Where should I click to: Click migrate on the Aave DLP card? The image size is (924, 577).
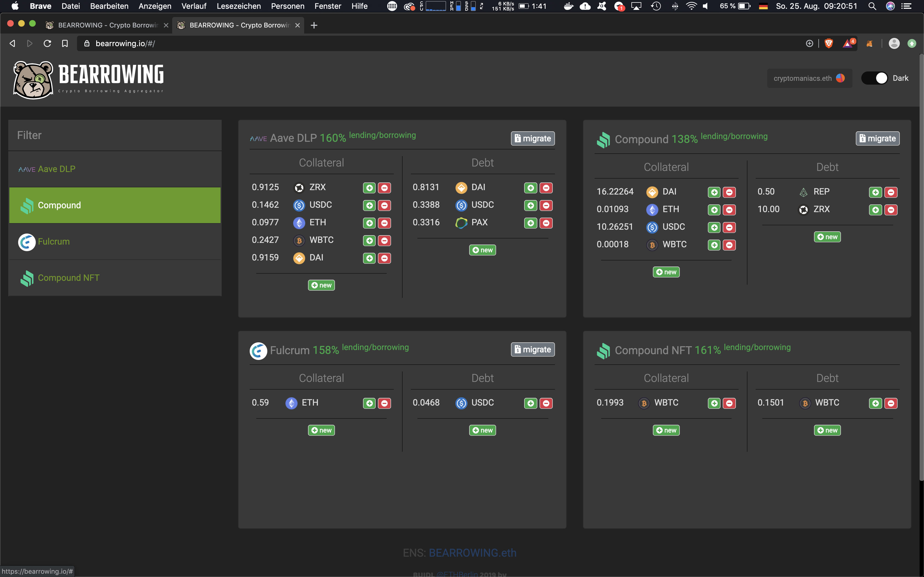(x=533, y=138)
